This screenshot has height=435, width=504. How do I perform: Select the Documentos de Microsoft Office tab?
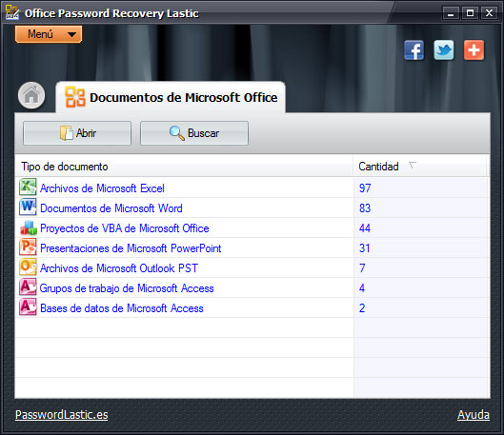coord(171,97)
